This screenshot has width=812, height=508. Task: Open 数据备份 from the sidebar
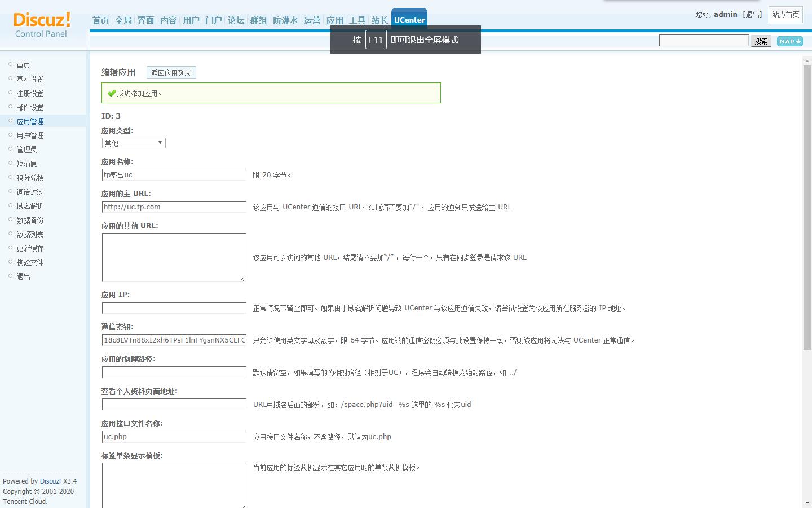coord(30,220)
